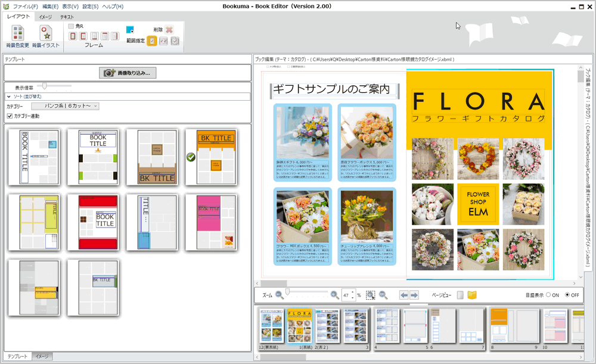The height and width of the screenshot is (364, 596).
Task: Switch to the テキスト ribbon tab
Action: click(68, 17)
